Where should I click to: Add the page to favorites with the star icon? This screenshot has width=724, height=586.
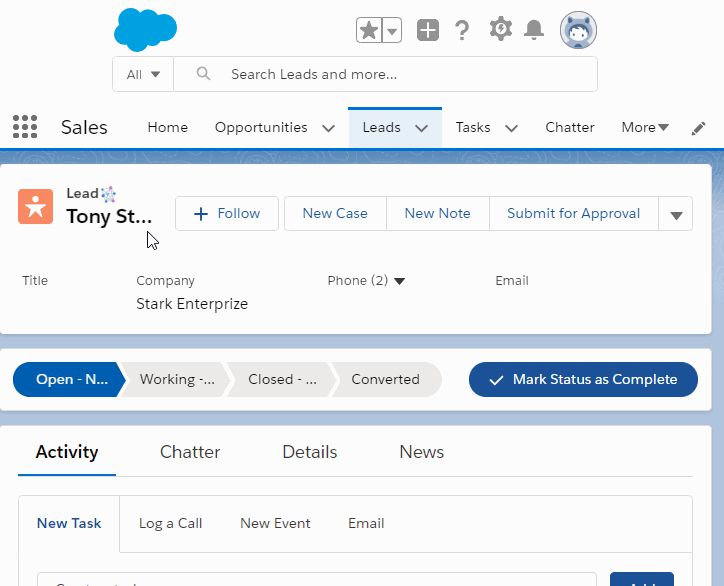tap(369, 30)
